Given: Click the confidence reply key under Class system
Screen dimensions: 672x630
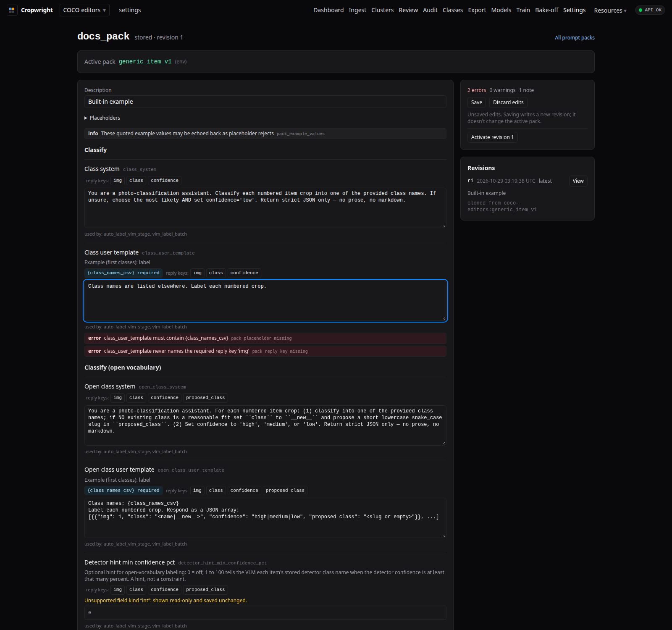Looking at the screenshot, I should pos(165,181).
